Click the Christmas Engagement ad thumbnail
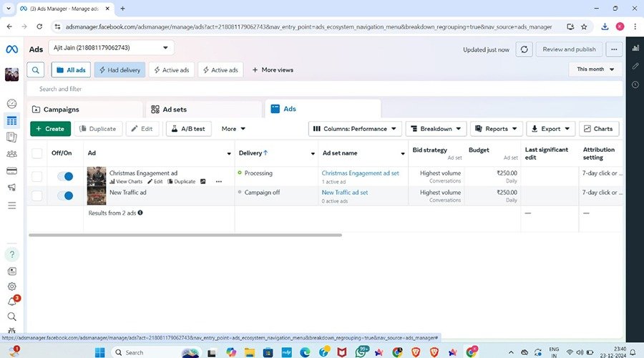The height and width of the screenshot is (358, 644). tap(97, 176)
